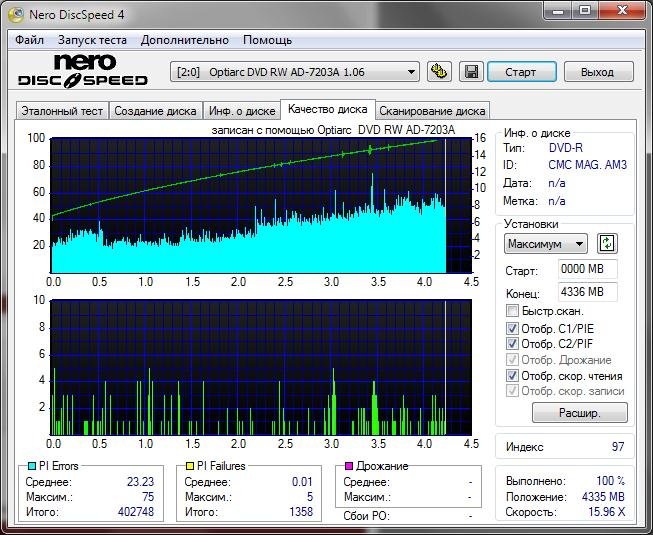Toggle the Отобр. скор. чтения checkbox
The width and height of the screenshot is (653, 535).
click(512, 376)
